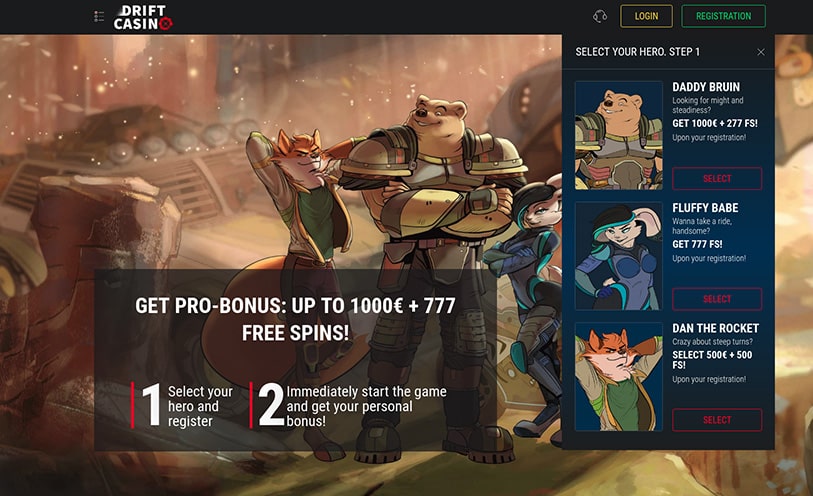Click the Get Pro-Bonus headline banner
Image resolution: width=813 pixels, height=496 pixels.
point(296,319)
